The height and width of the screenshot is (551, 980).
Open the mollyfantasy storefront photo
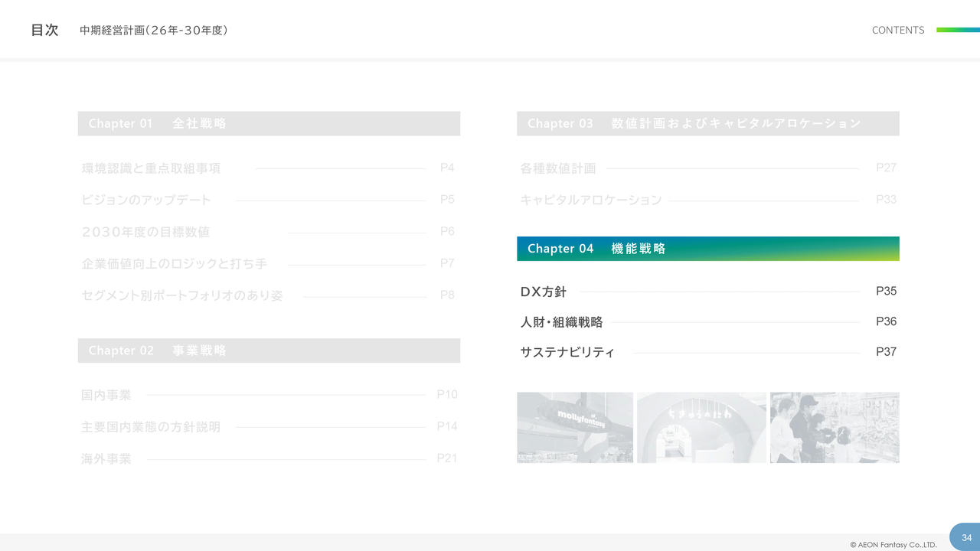pos(575,428)
